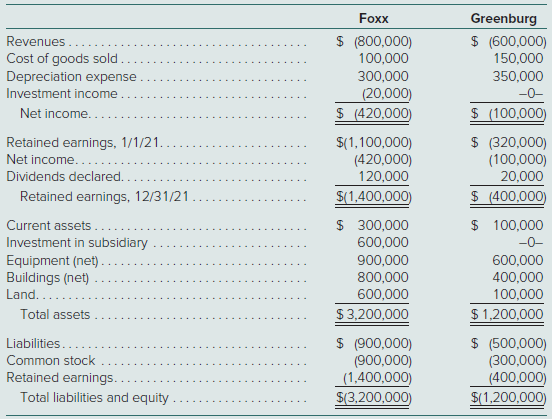Select the Current assets label
Screen dimensions: 552x419
click(x=49, y=226)
